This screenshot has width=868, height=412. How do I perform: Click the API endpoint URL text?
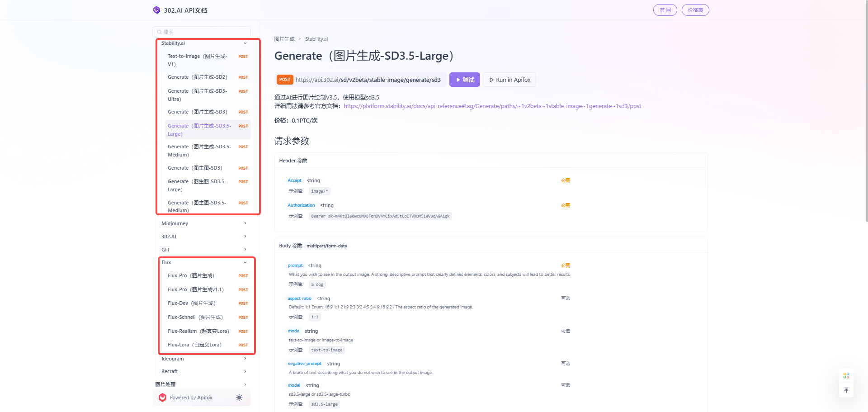click(368, 80)
